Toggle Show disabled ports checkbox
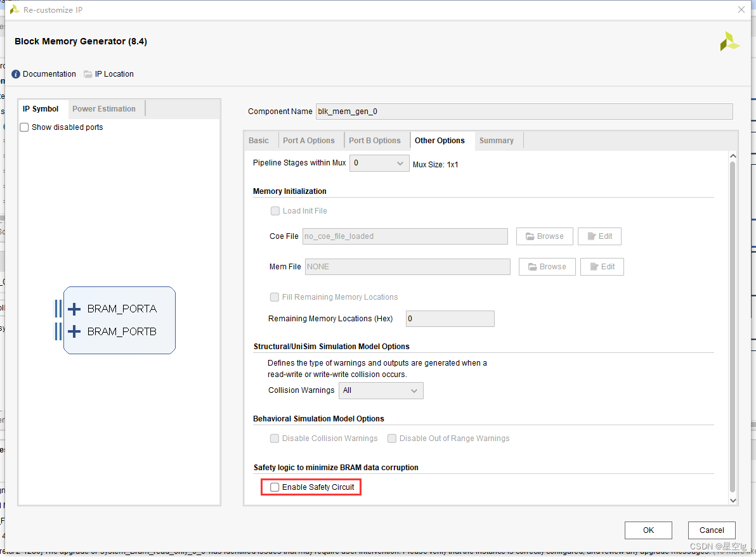 (x=24, y=127)
